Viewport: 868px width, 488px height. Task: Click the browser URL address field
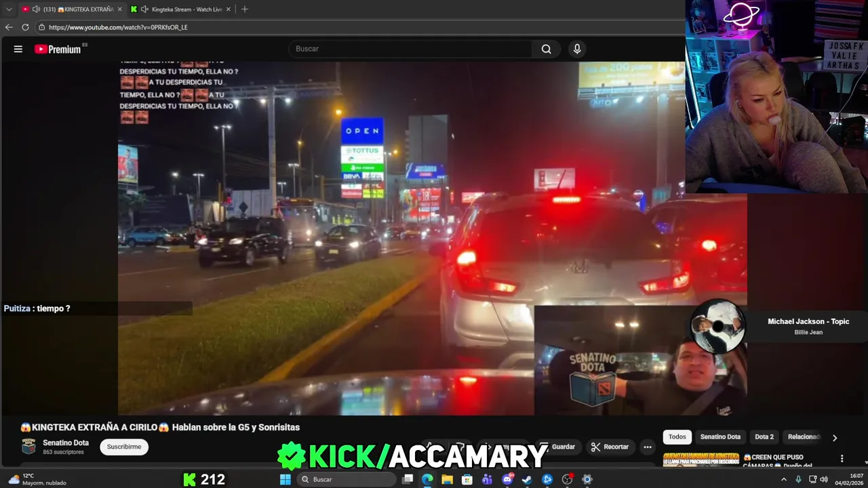point(359,27)
